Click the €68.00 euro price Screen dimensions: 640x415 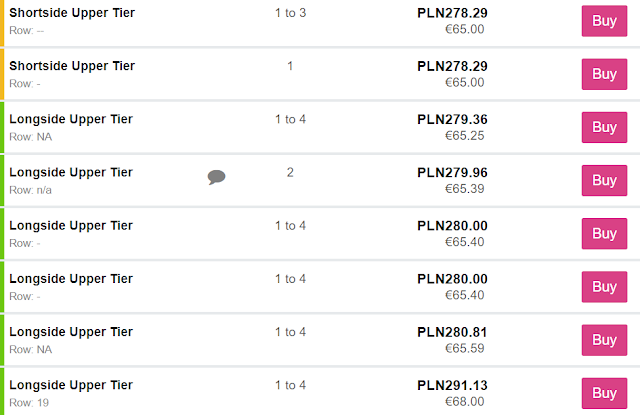point(464,401)
